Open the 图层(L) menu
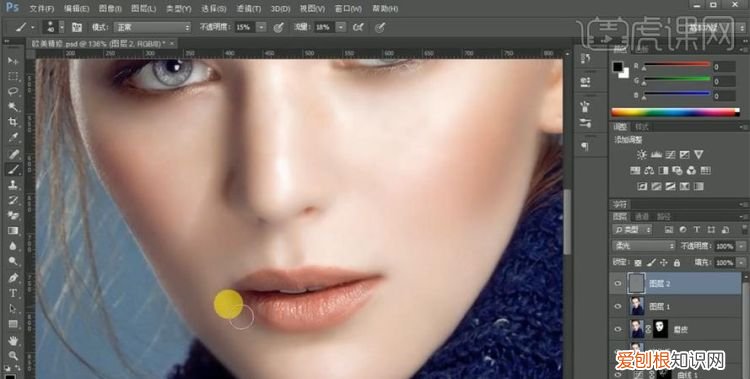 coord(143,9)
